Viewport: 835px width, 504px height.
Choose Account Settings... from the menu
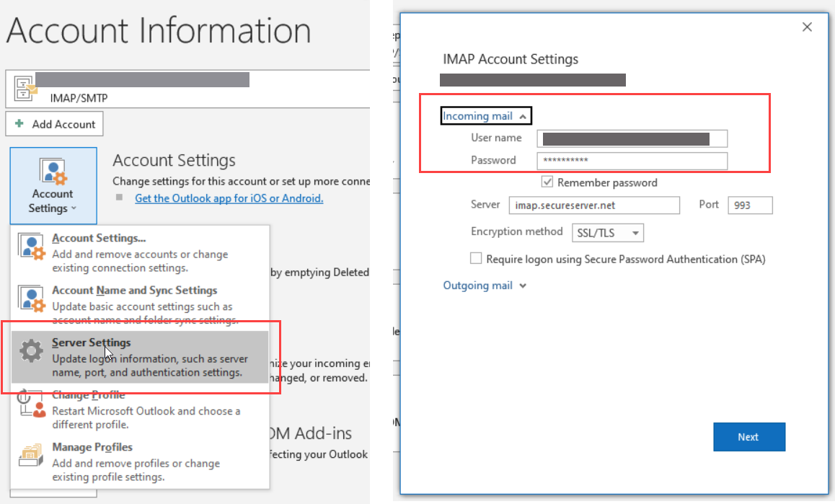[140, 252]
